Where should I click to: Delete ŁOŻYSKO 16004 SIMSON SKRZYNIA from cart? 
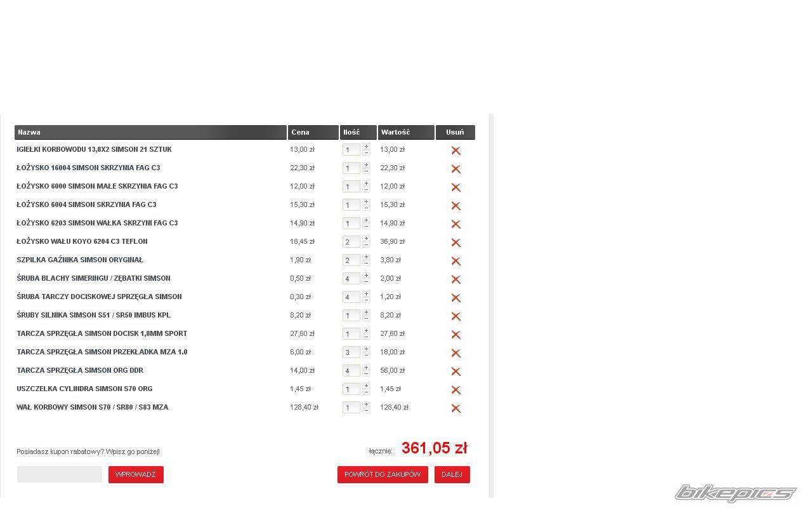click(455, 169)
